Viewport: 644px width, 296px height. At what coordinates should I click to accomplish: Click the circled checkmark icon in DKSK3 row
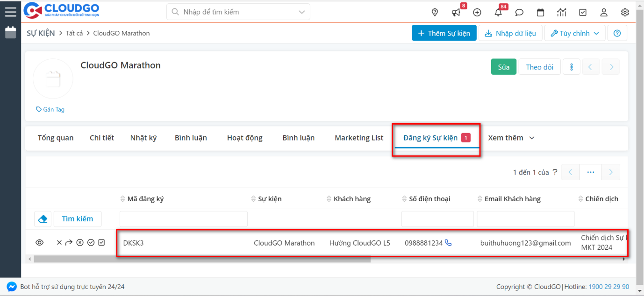click(91, 242)
